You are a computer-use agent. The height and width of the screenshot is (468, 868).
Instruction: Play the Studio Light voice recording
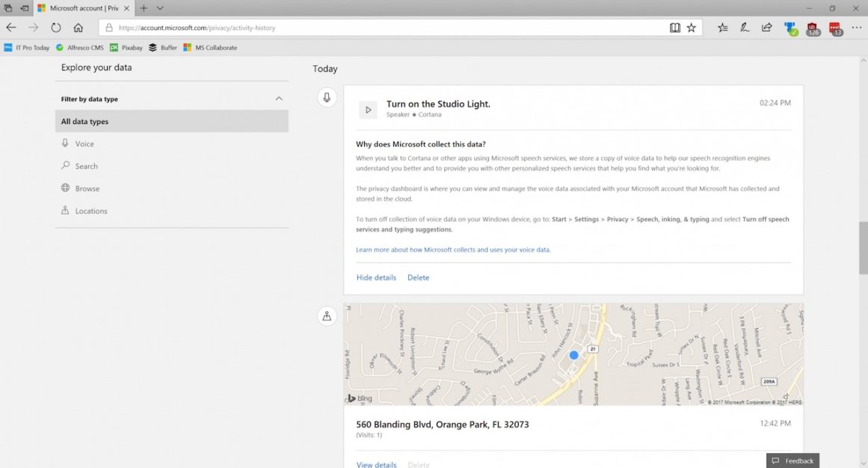pyautogui.click(x=368, y=110)
